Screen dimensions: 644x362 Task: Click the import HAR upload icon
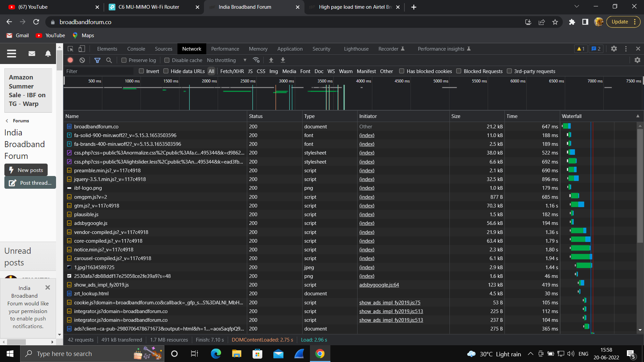(x=271, y=60)
